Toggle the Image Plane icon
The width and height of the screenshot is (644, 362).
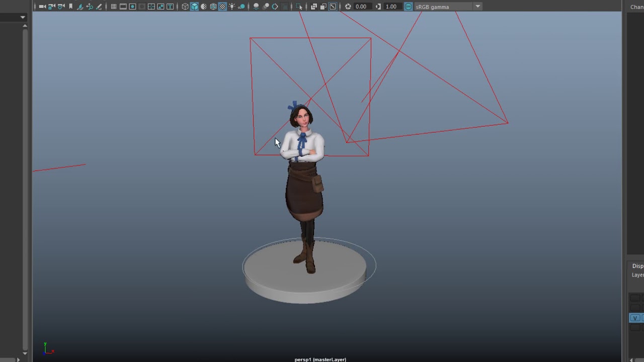click(x=80, y=7)
